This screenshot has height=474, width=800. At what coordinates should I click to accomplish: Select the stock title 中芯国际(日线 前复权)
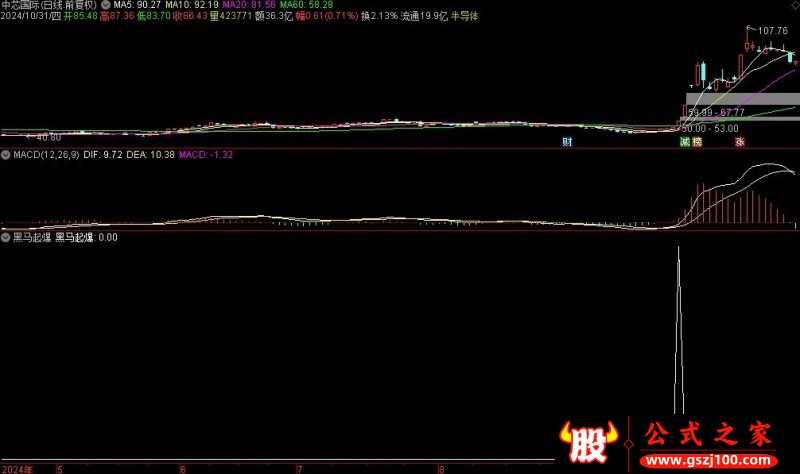(49, 5)
